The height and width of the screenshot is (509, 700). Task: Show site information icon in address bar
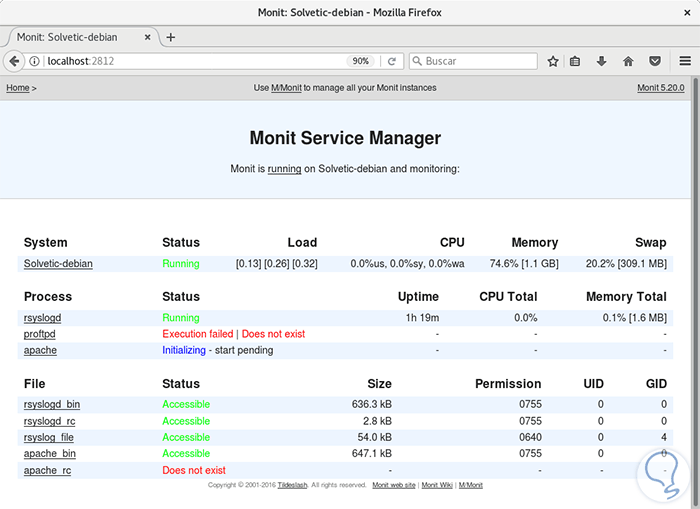[35, 61]
